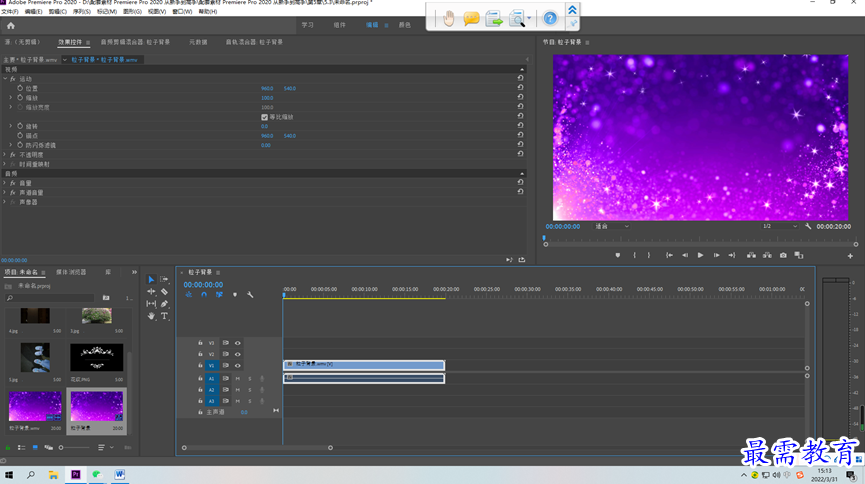
Task: Expand the Rotation property
Action: 10,126
